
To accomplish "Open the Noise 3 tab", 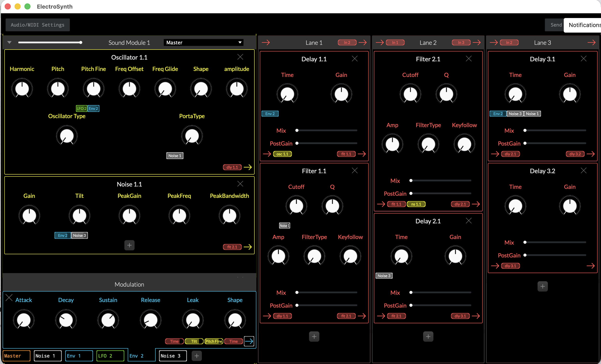I will click(173, 356).
